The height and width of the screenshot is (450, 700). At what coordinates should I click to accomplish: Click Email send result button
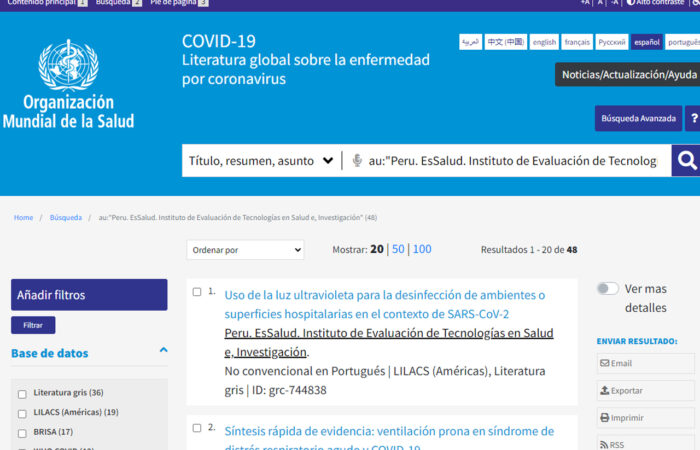click(x=646, y=363)
